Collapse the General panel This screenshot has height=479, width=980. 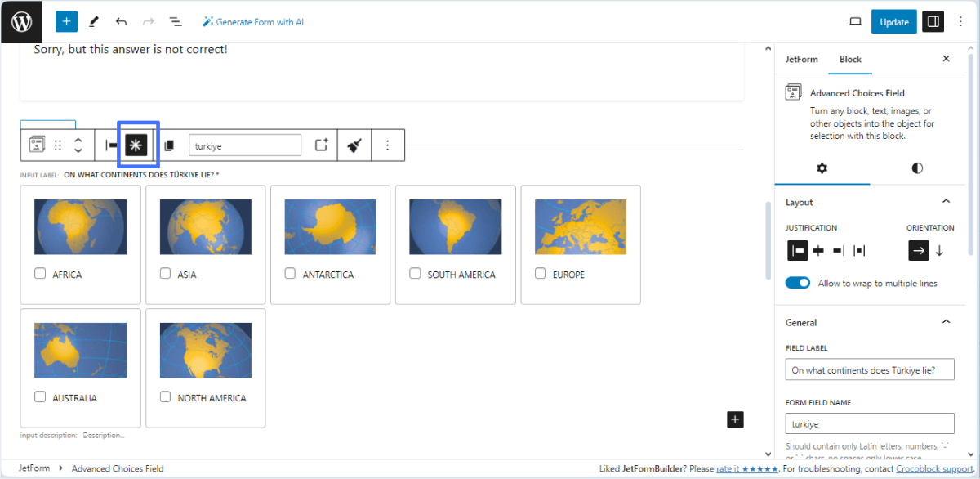tap(947, 322)
